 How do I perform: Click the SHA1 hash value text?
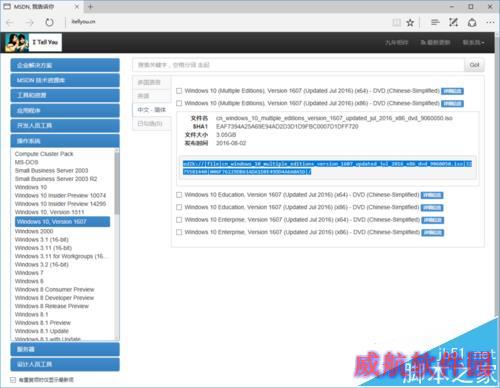287,127
